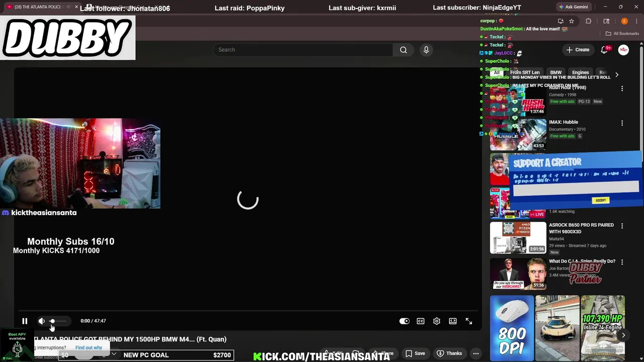The image size is (644, 362).
Task: Click the 0:00 / 47:47 time display
Action: pos(93,321)
